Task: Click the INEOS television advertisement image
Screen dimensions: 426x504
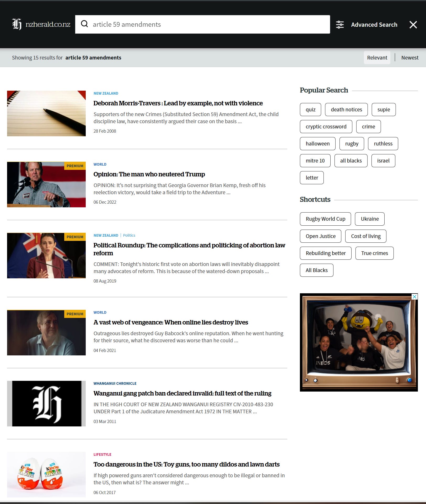Action: [359, 342]
